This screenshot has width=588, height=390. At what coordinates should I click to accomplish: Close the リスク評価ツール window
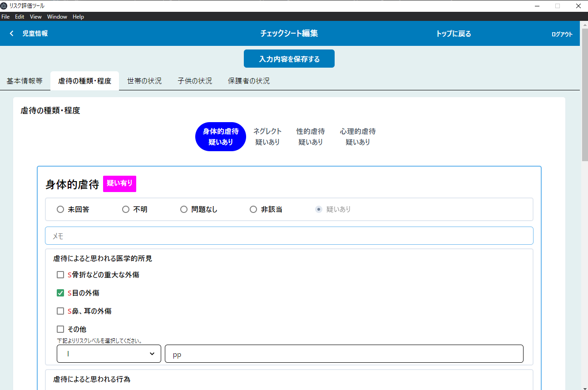pyautogui.click(x=578, y=6)
